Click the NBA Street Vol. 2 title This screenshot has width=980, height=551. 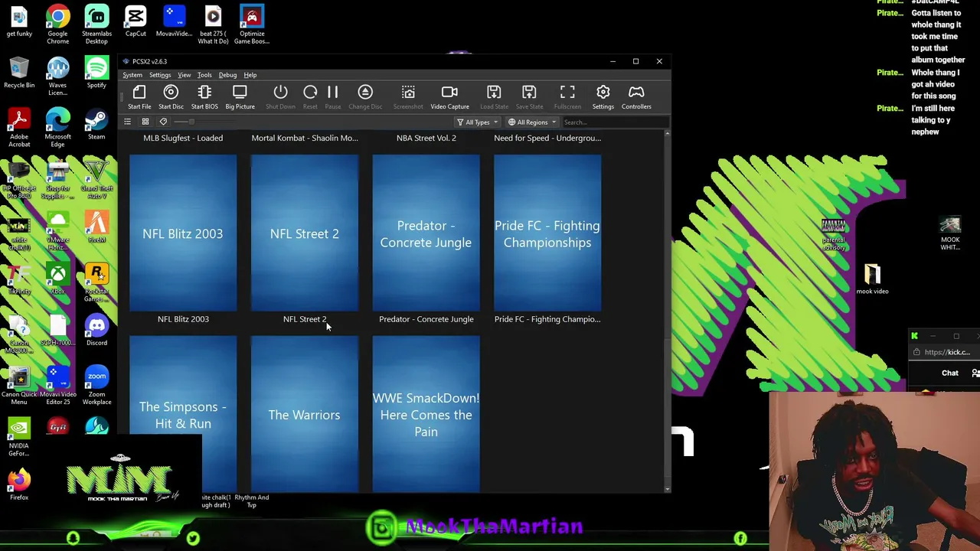(x=426, y=138)
